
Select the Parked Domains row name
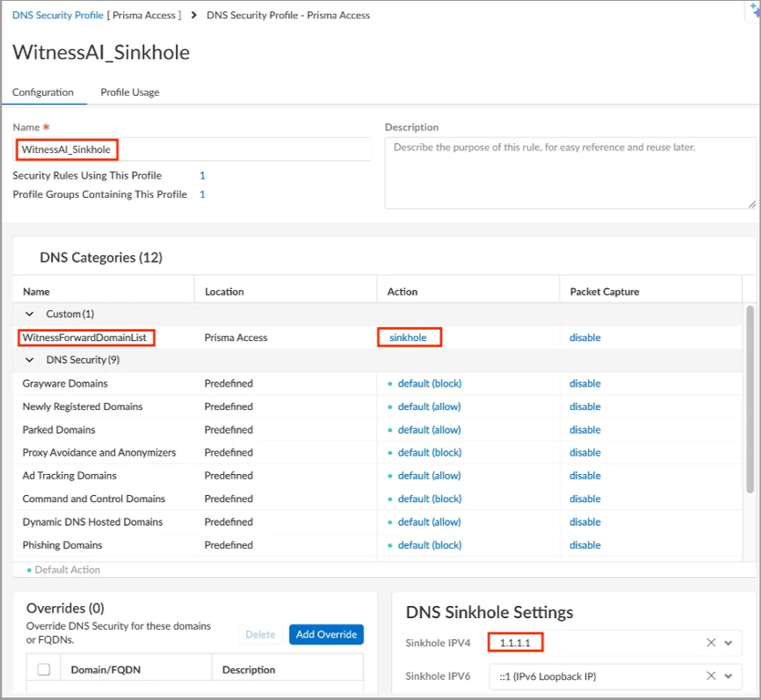[58, 429]
